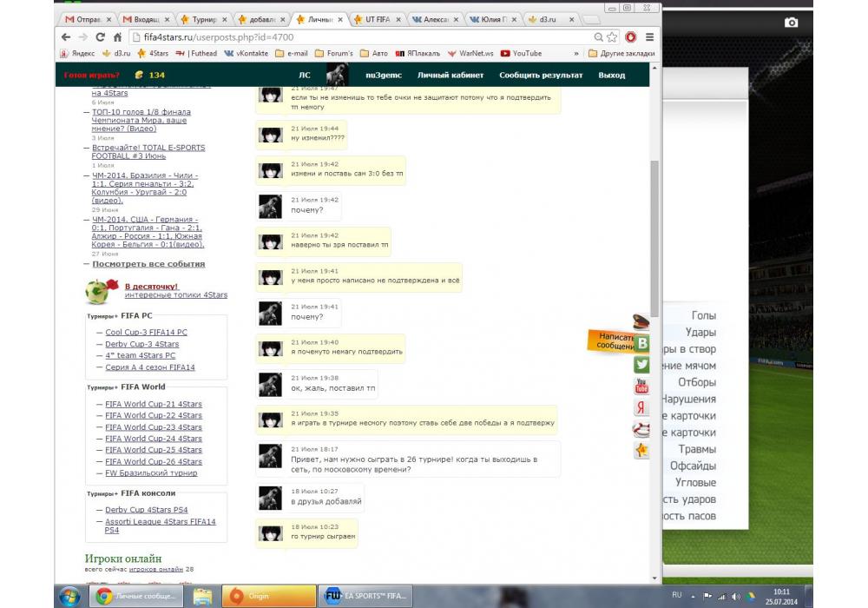
Task: Click the clock in system tray
Action: (781, 597)
